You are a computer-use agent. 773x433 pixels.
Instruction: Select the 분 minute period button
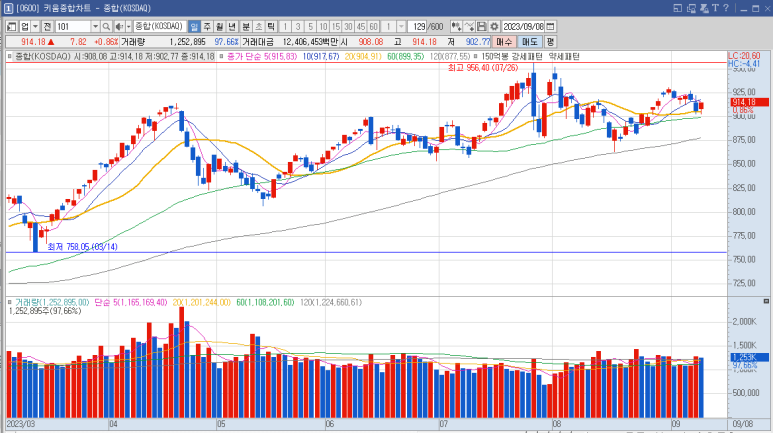(x=246, y=26)
